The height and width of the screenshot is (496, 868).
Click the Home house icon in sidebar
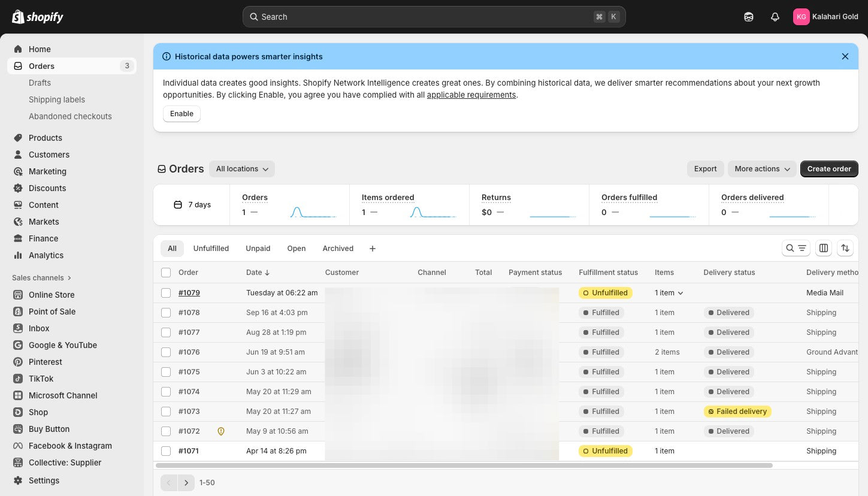tap(18, 49)
